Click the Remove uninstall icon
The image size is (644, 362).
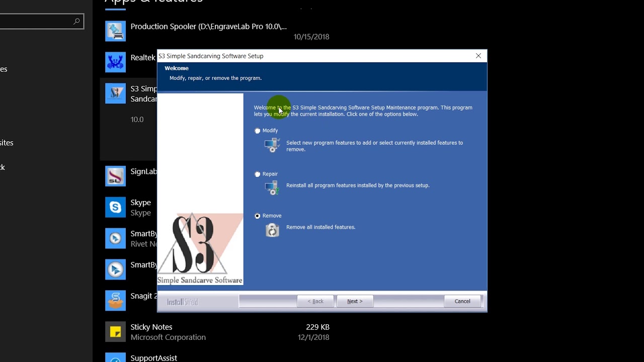coord(272,230)
